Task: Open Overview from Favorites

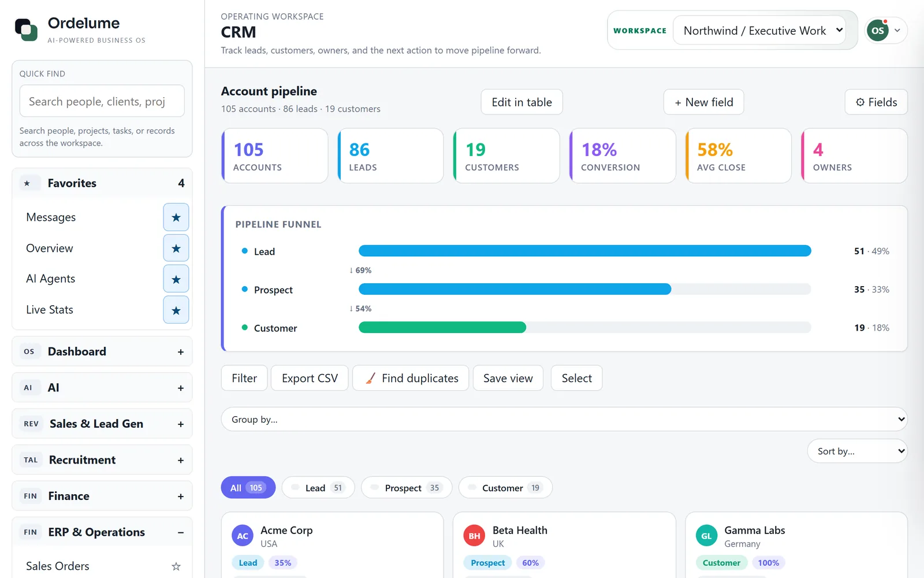Action: pyautogui.click(x=50, y=249)
